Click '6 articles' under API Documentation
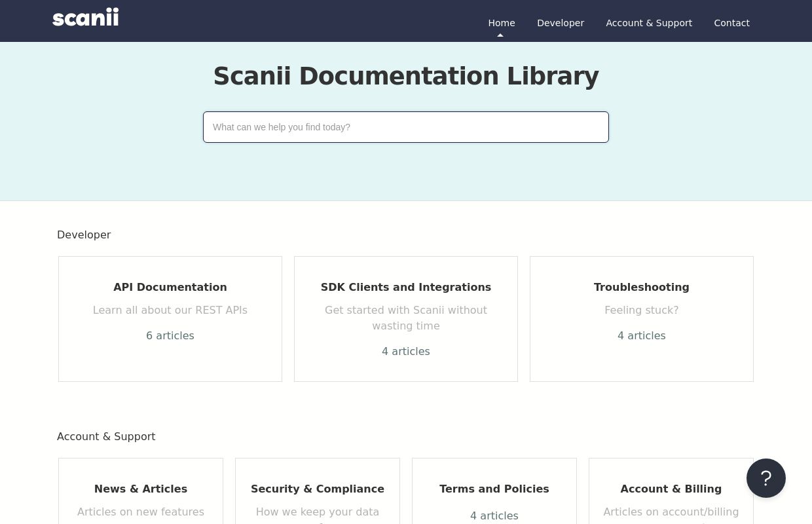 pos(170,335)
